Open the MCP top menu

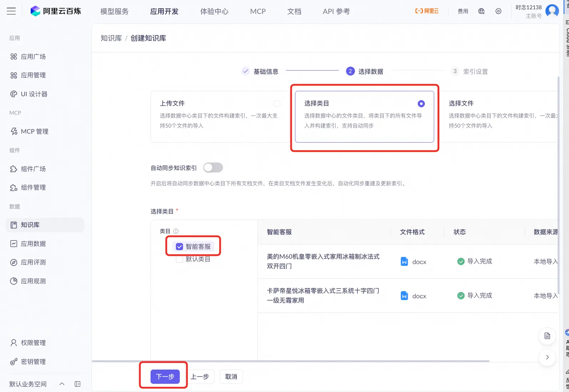point(258,11)
